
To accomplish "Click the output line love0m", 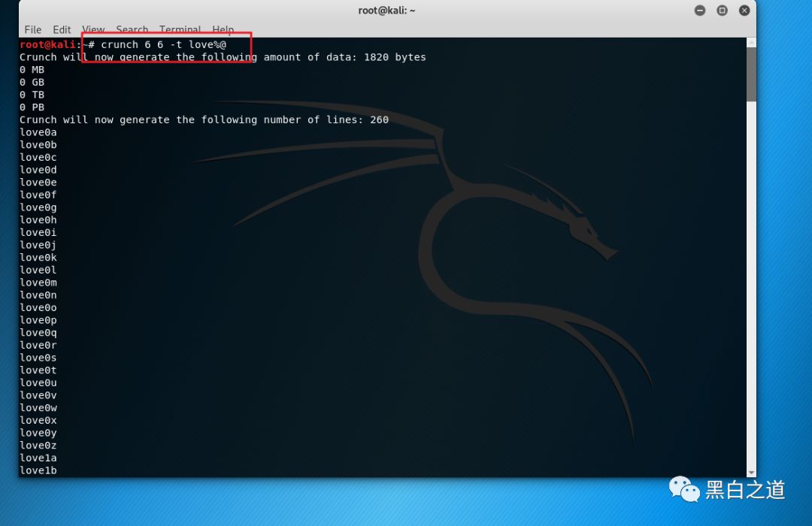I will point(38,282).
